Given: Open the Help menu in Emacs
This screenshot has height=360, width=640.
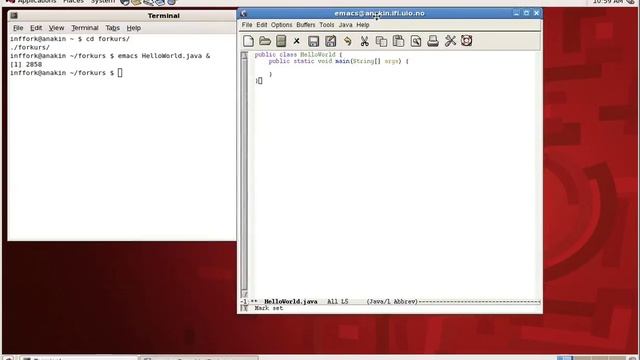Looking at the screenshot, I should pos(363,25).
